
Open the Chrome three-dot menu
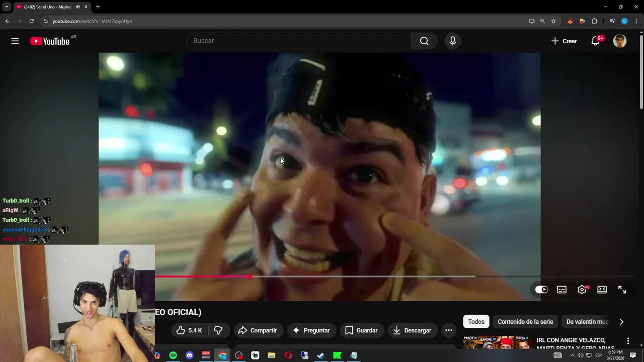636,21
